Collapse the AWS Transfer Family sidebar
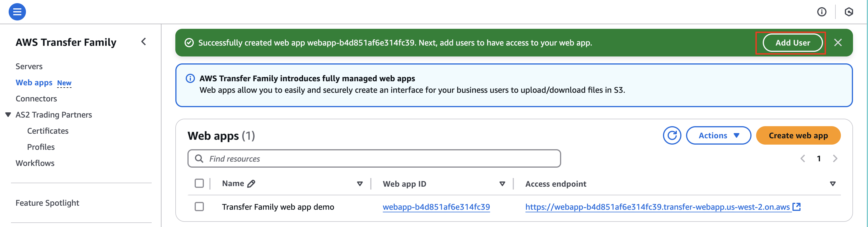This screenshot has height=227, width=868. click(x=144, y=42)
